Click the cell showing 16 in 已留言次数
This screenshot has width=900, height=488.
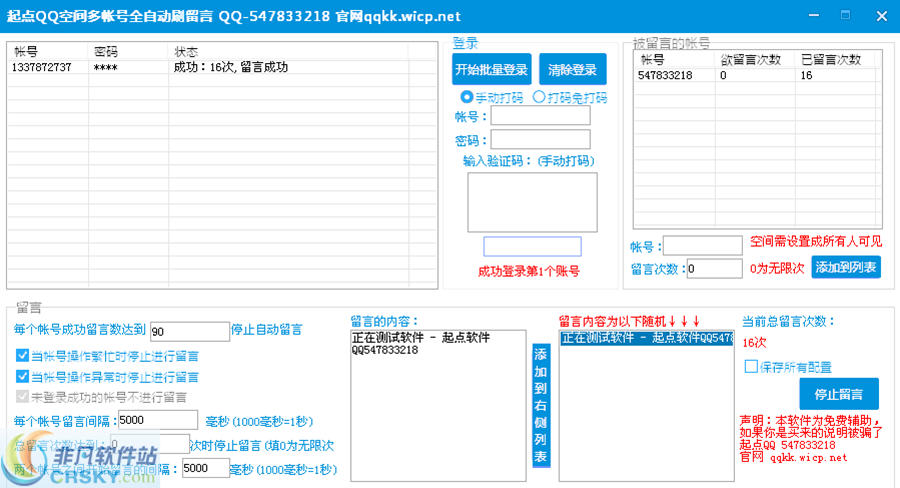coord(806,75)
